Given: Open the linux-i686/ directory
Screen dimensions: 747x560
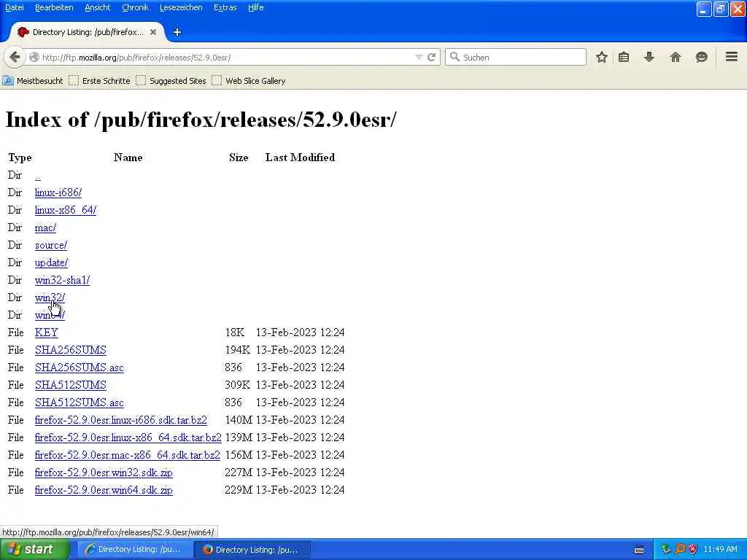Looking at the screenshot, I should [x=58, y=192].
